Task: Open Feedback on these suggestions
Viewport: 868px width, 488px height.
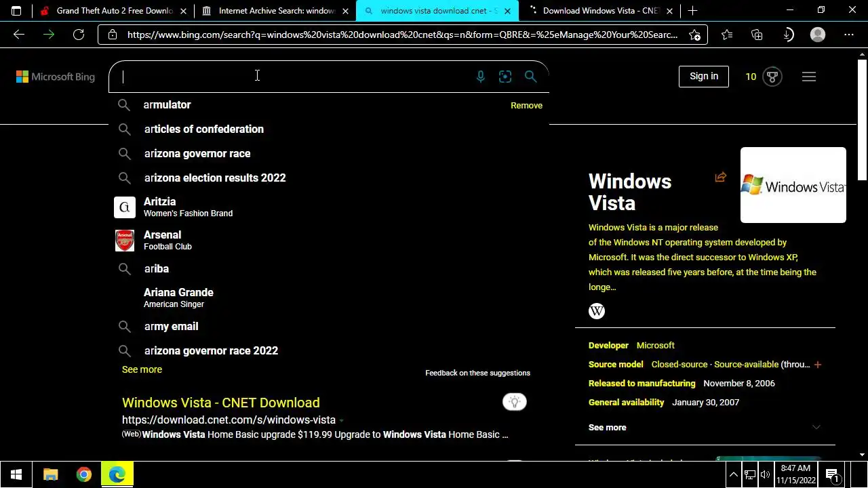Action: (x=477, y=373)
